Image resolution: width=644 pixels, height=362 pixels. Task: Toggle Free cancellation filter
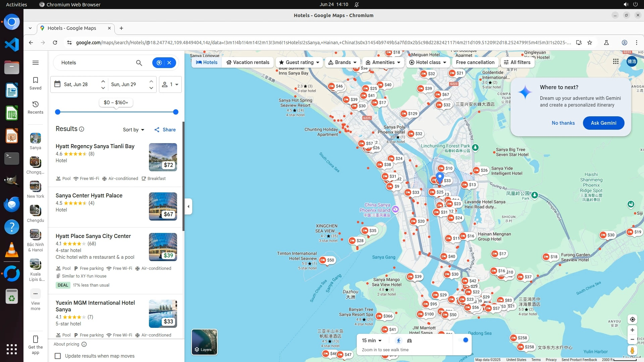[x=475, y=62]
